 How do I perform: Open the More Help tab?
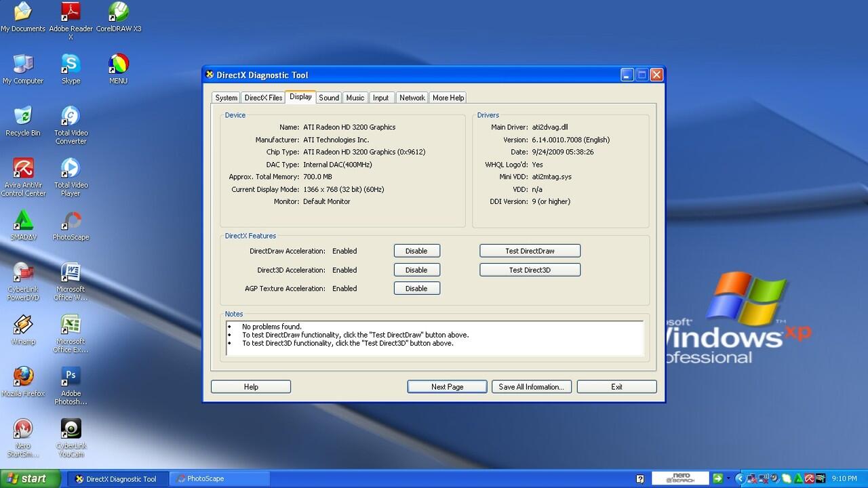click(x=448, y=98)
